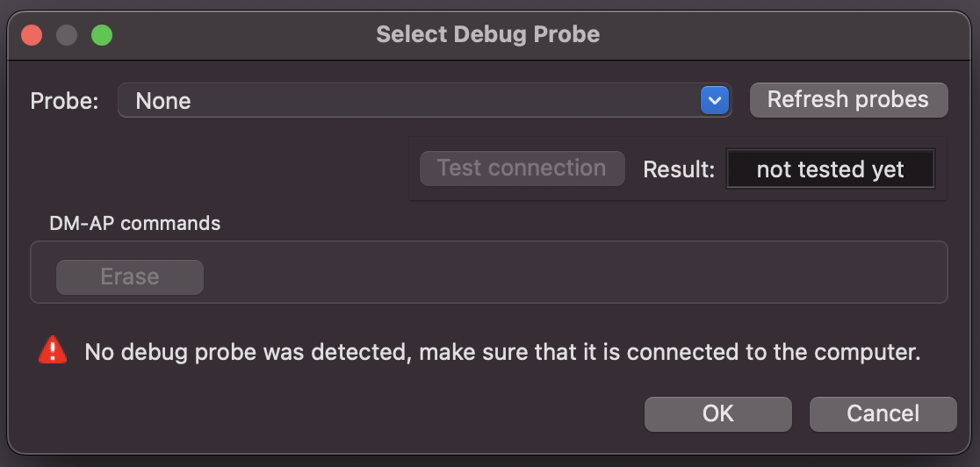Click the 'DM-AP commands' group heading
The image size is (980, 467).
click(x=135, y=223)
